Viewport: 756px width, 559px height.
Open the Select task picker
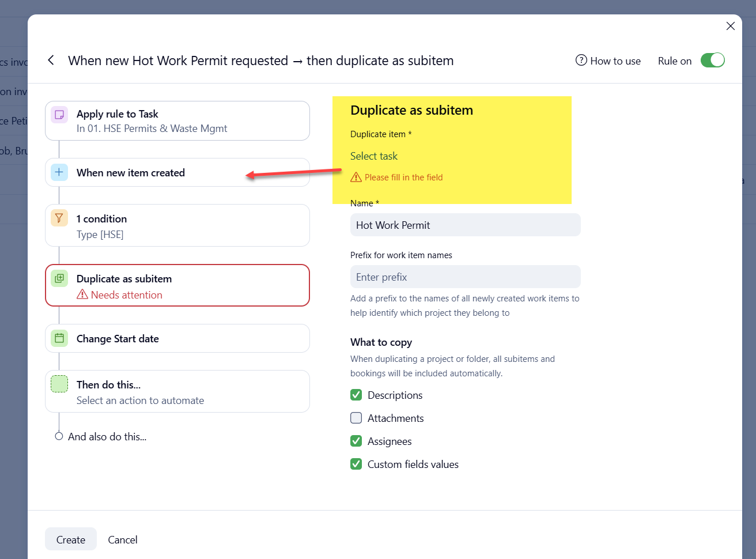tap(374, 156)
